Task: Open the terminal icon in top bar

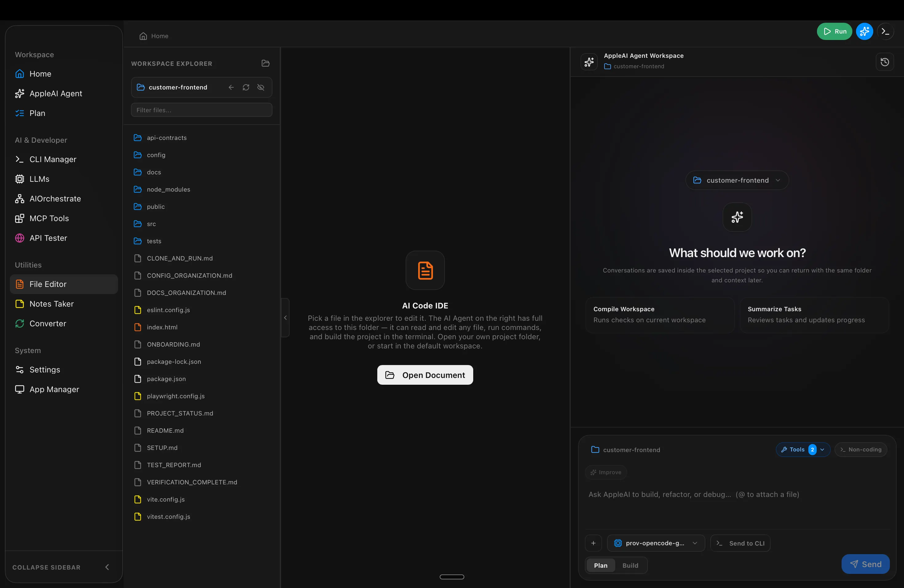Action: coord(885,31)
